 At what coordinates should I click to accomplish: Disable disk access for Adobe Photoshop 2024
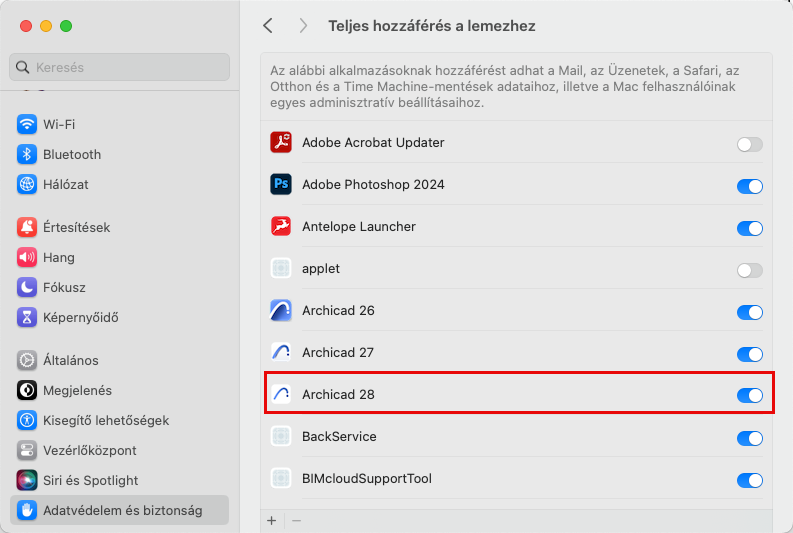point(750,187)
